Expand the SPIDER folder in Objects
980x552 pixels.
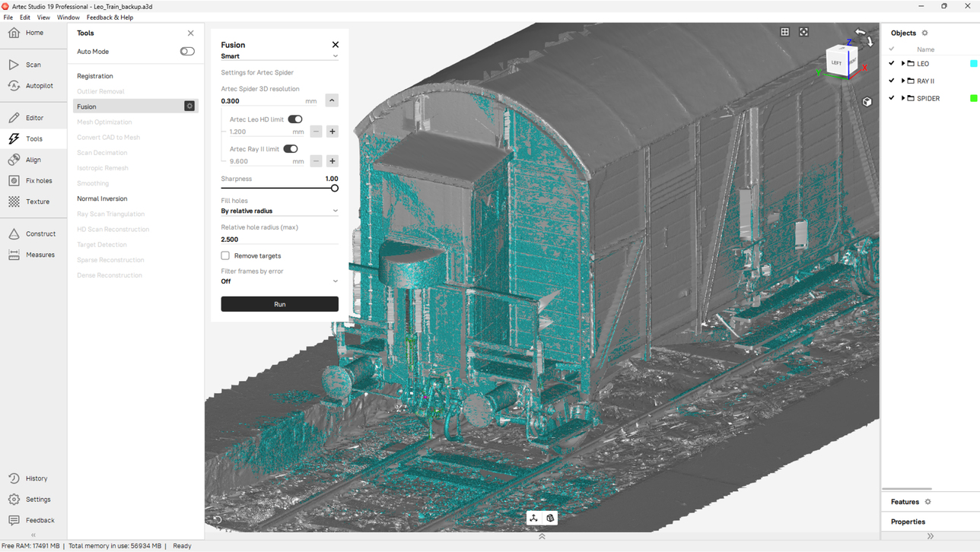point(903,98)
